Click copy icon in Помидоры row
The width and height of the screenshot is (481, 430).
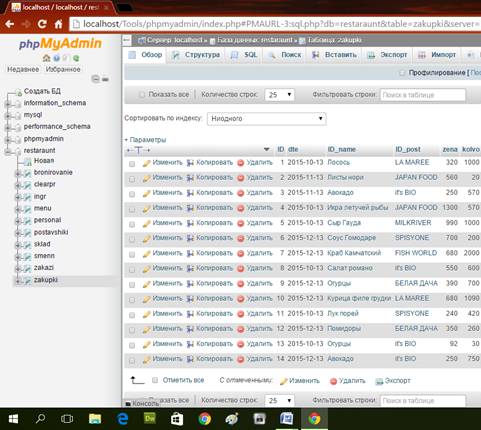coord(190,329)
